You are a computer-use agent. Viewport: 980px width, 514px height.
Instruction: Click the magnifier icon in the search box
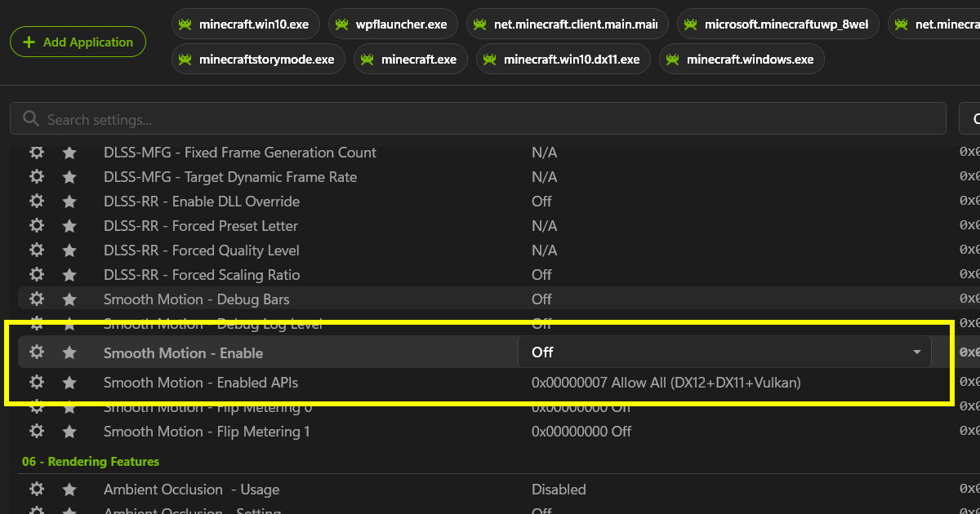tap(31, 119)
